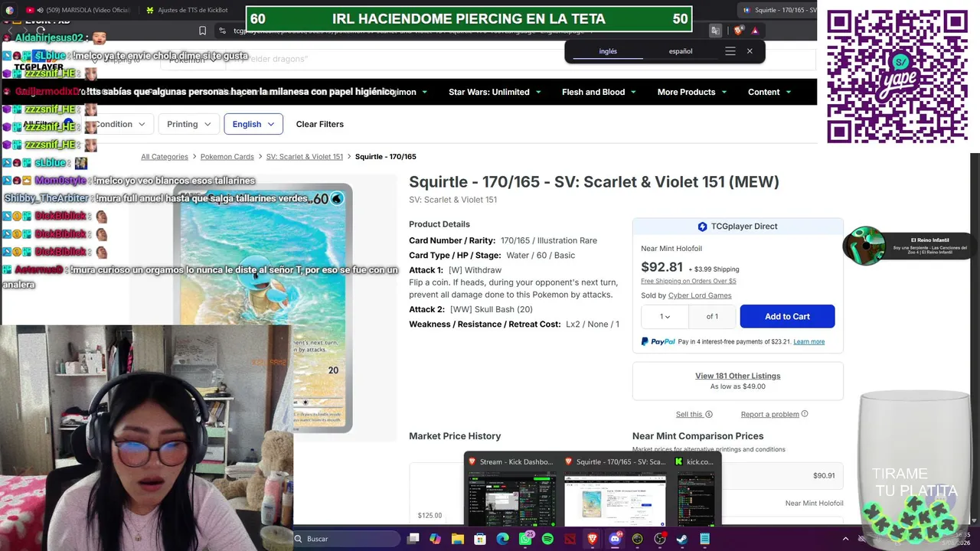The height and width of the screenshot is (551, 980).
Task: Click Free Shipping on Orders Over $5
Action: coord(688,281)
